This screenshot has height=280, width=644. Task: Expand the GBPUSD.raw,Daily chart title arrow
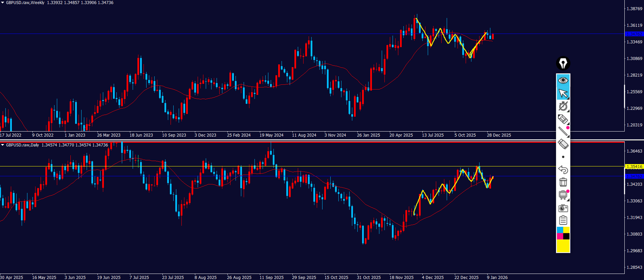coord(3,145)
